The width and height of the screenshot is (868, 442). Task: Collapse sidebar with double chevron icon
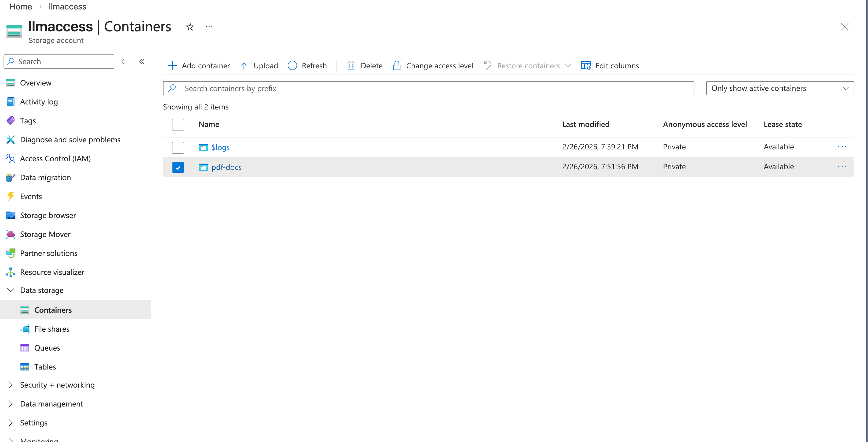(142, 62)
